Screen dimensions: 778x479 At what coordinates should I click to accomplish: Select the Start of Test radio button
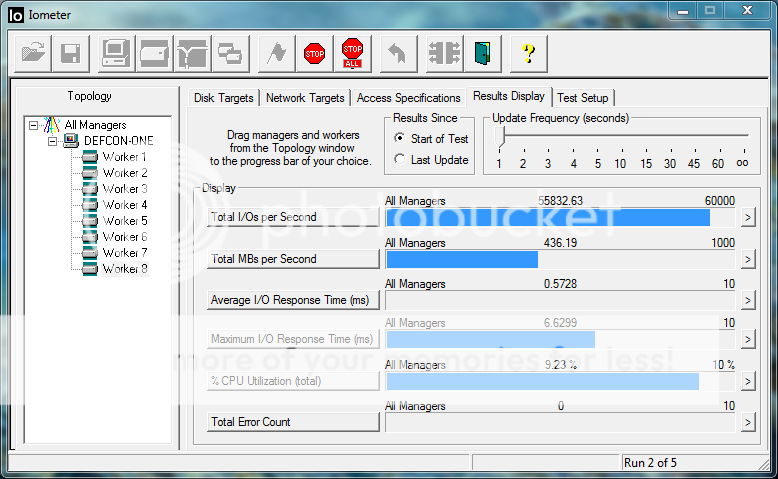tap(400, 139)
